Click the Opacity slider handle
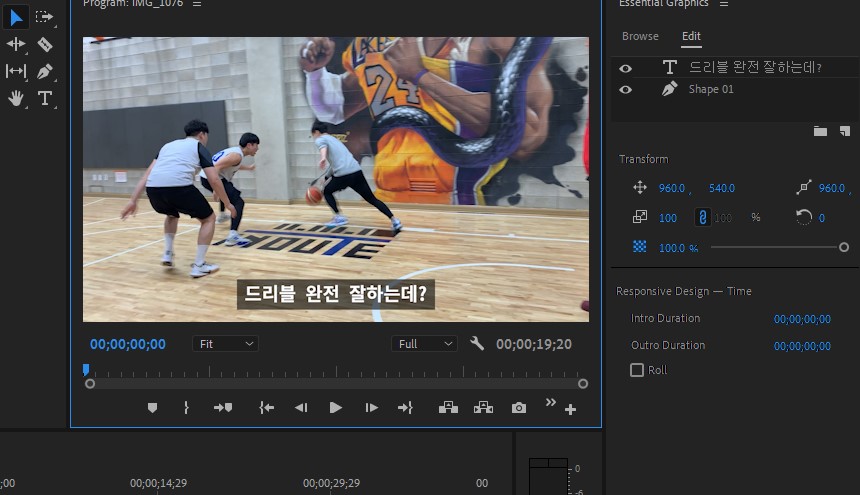 [844, 247]
